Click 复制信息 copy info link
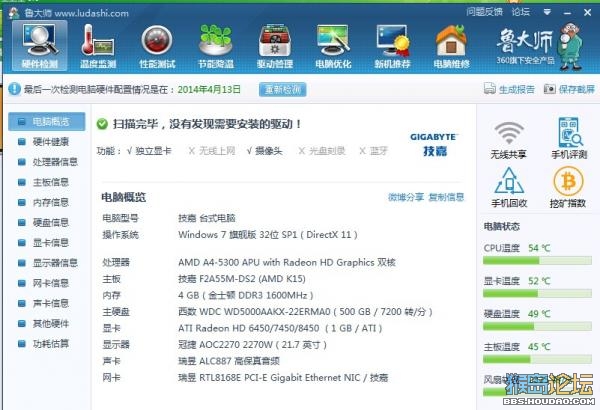Screen dimensions: 600x410 (x=446, y=197)
